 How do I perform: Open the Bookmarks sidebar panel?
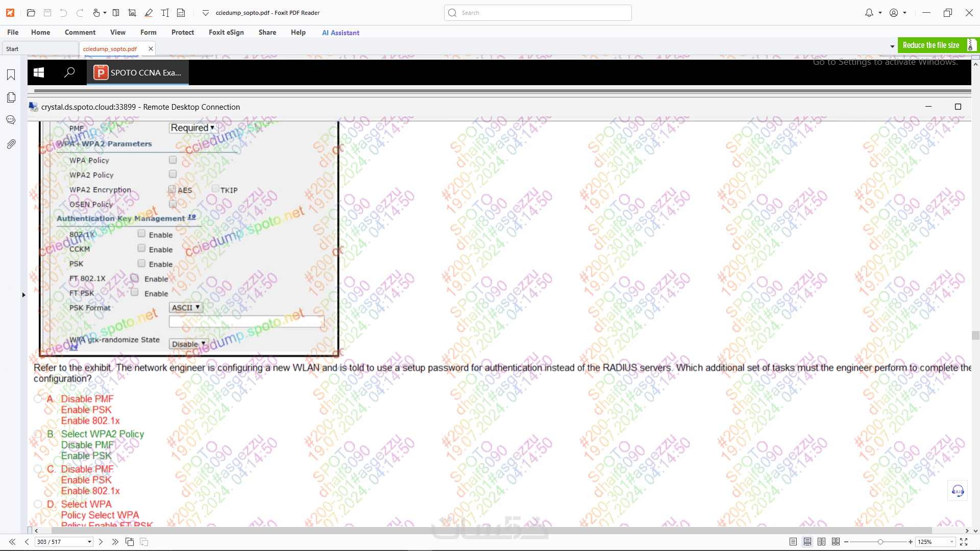pyautogui.click(x=11, y=75)
